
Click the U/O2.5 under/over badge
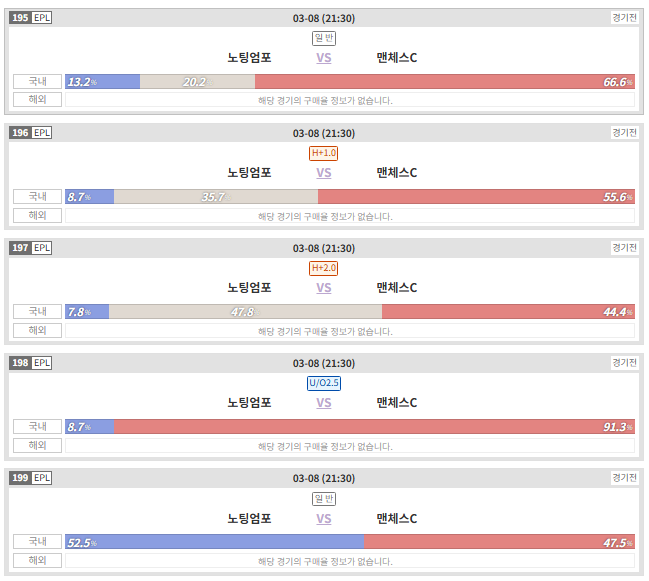[x=324, y=383]
